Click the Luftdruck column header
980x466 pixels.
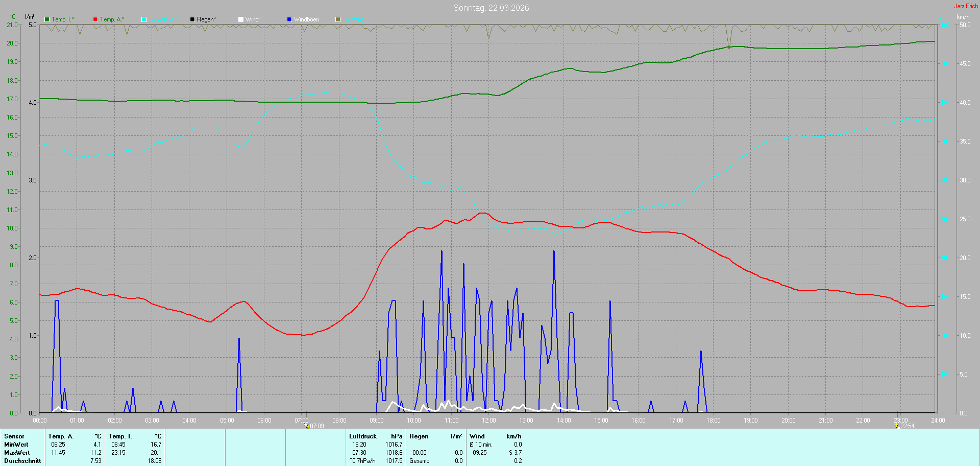(363, 436)
